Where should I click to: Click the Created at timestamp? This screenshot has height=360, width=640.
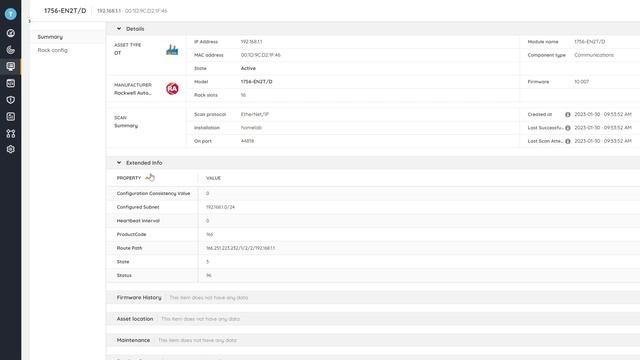pyautogui.click(x=603, y=115)
